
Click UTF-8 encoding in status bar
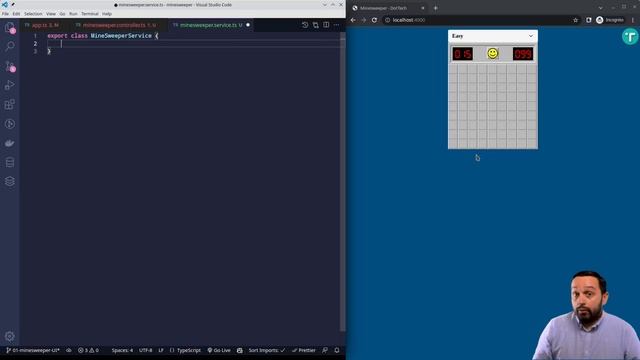[145, 350]
